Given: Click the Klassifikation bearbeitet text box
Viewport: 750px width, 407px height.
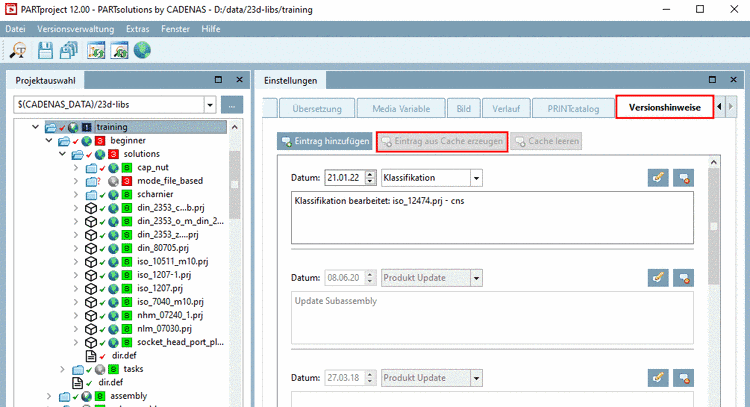Looking at the screenshot, I should (x=492, y=218).
